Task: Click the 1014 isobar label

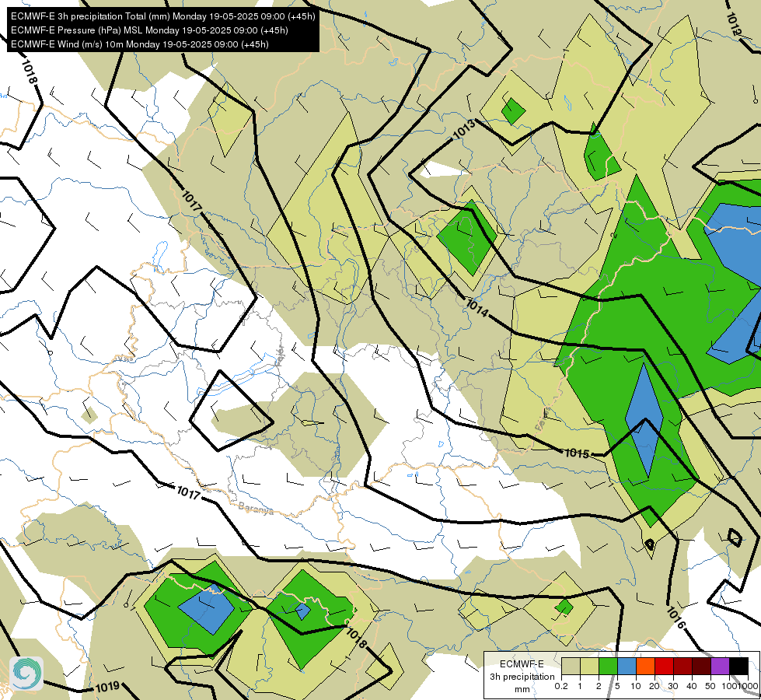Action: [x=477, y=308]
